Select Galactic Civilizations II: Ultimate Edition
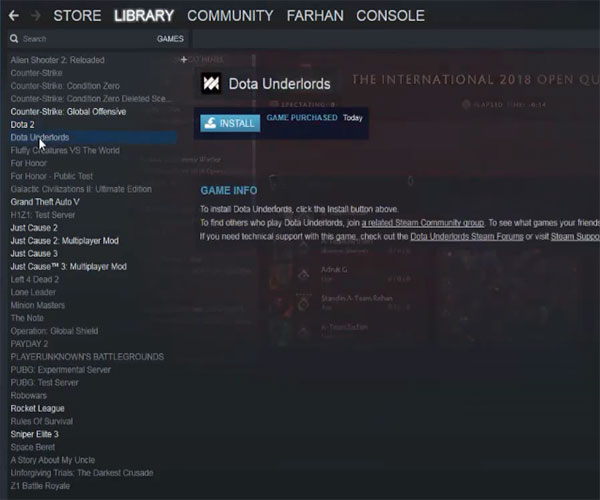Viewport: 600px width, 500px height. pos(81,189)
